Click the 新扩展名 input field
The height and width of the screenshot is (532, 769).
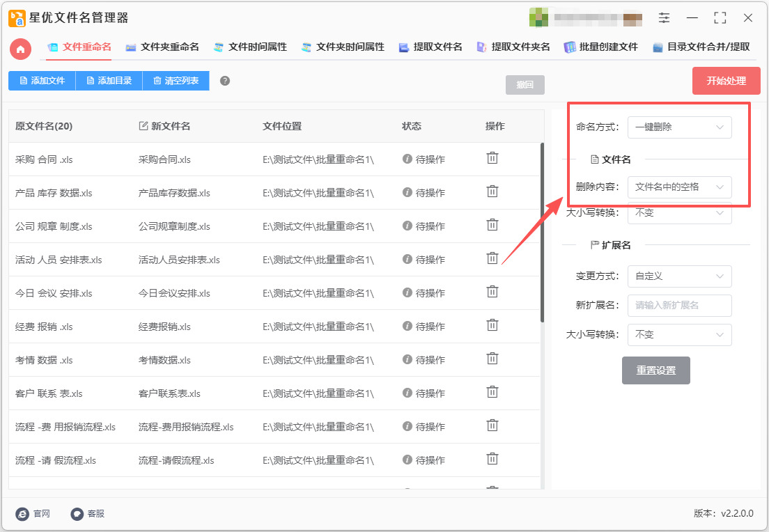[679, 306]
